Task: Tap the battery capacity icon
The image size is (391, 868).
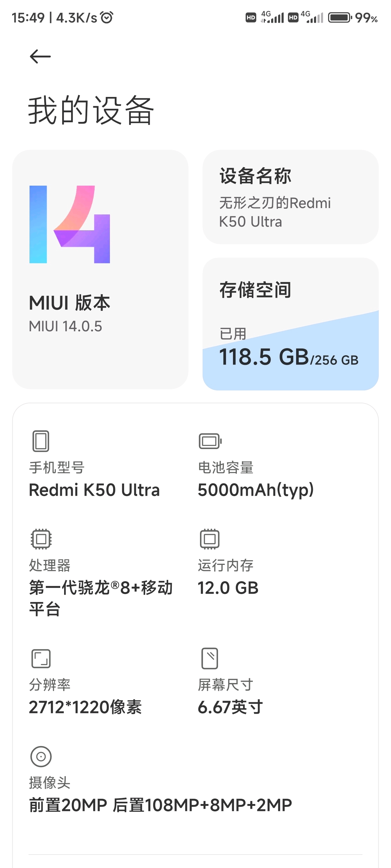Action: point(210,441)
